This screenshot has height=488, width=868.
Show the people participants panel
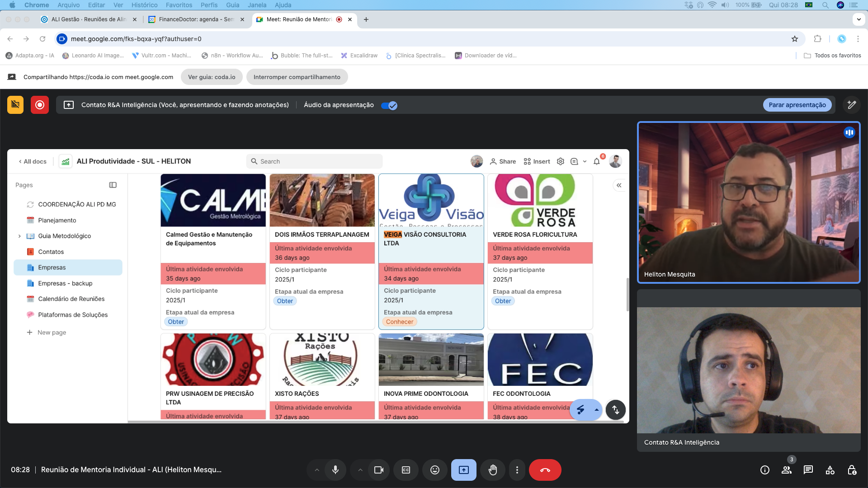787,470
